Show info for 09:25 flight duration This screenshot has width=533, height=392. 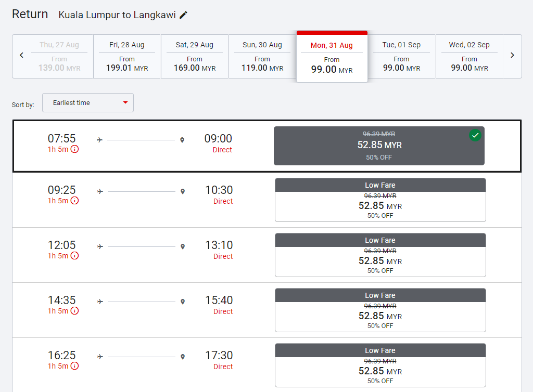point(75,201)
